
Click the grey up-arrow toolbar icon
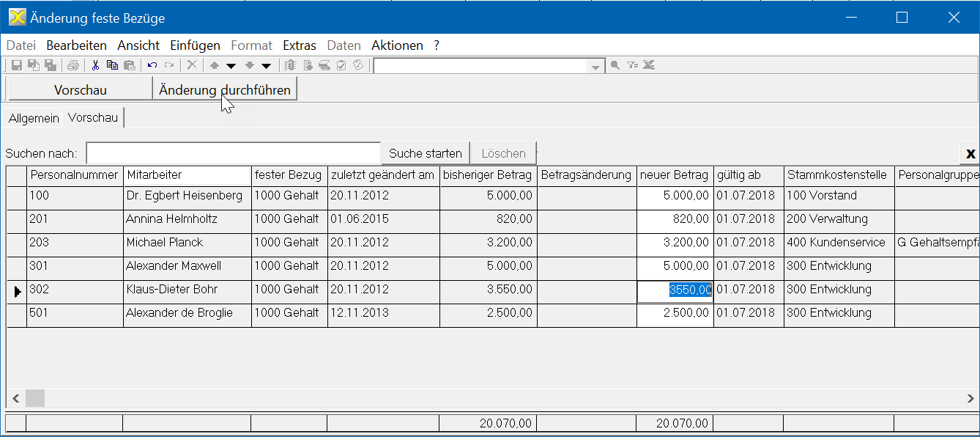point(215,65)
